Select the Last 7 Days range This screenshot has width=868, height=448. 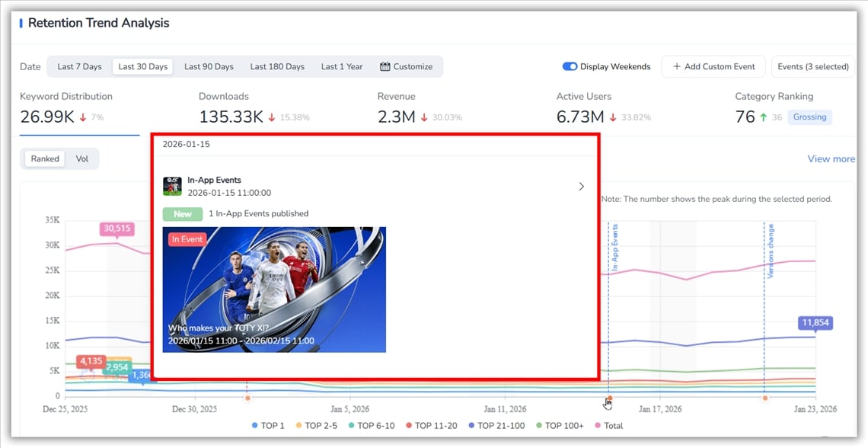(79, 67)
